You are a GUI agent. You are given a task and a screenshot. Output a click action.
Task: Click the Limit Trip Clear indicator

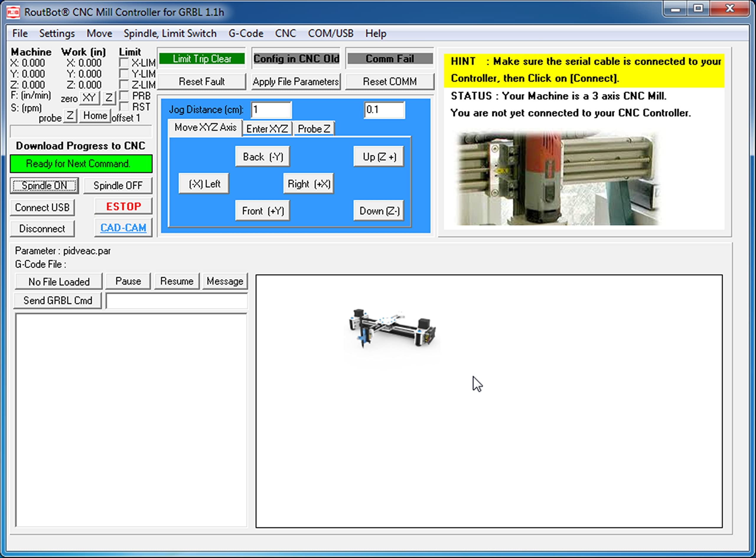click(x=202, y=59)
